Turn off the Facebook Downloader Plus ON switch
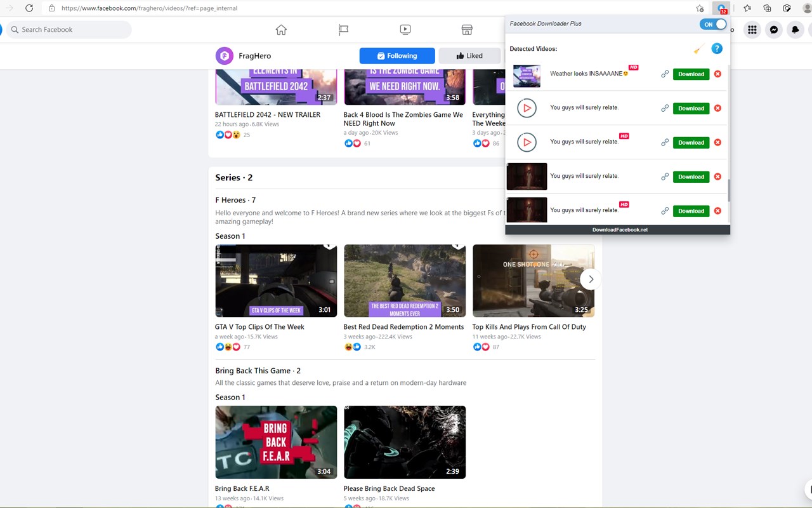The height and width of the screenshot is (508, 812). (713, 24)
